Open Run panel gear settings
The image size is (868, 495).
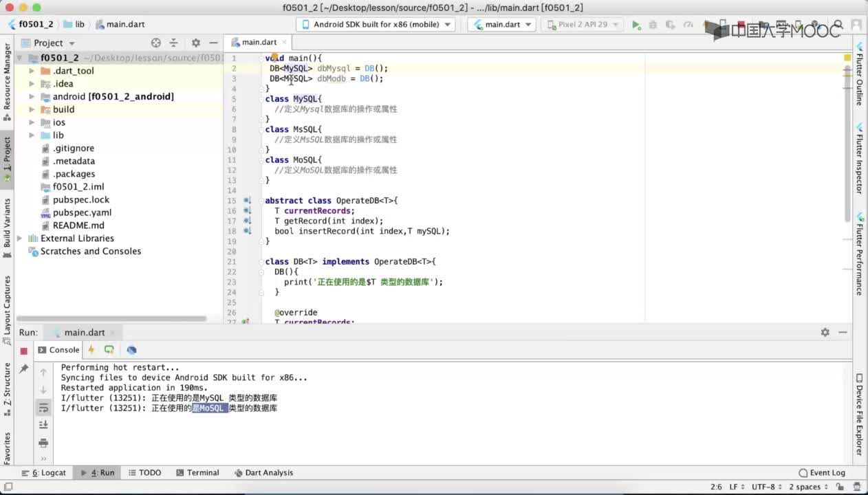825,332
